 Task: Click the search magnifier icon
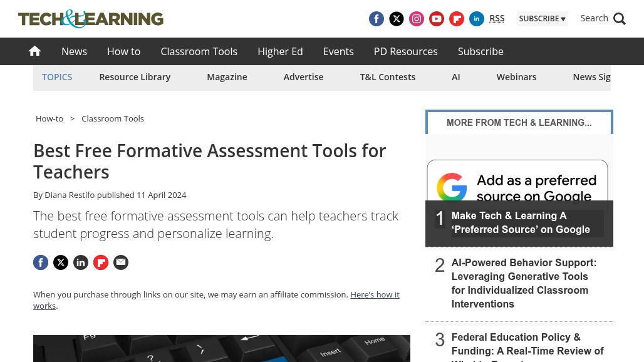pos(620,19)
